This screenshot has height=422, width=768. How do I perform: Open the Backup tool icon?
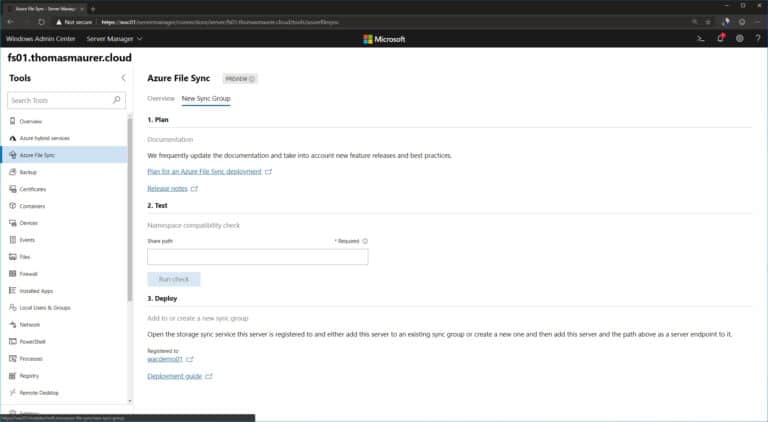(13, 172)
